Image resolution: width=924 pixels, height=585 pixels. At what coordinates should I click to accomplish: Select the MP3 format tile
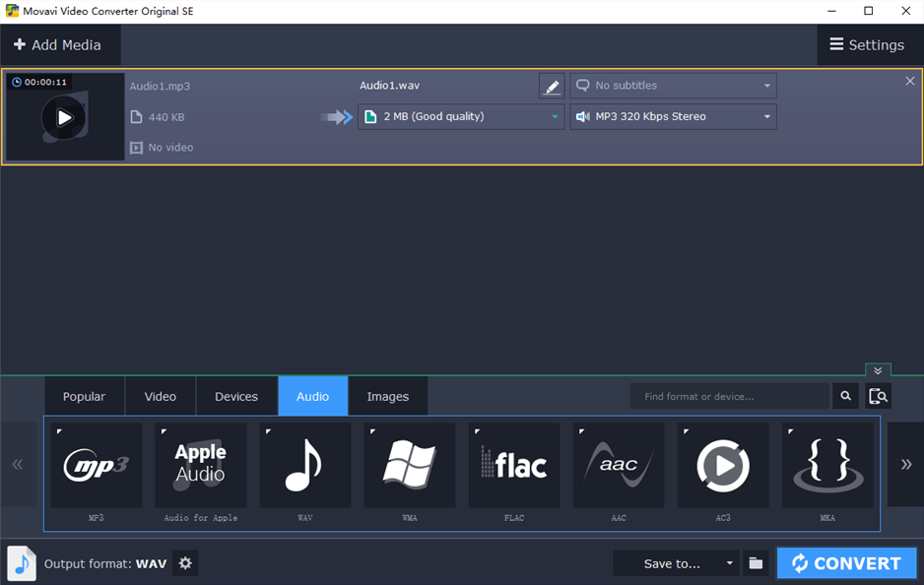pyautogui.click(x=97, y=465)
